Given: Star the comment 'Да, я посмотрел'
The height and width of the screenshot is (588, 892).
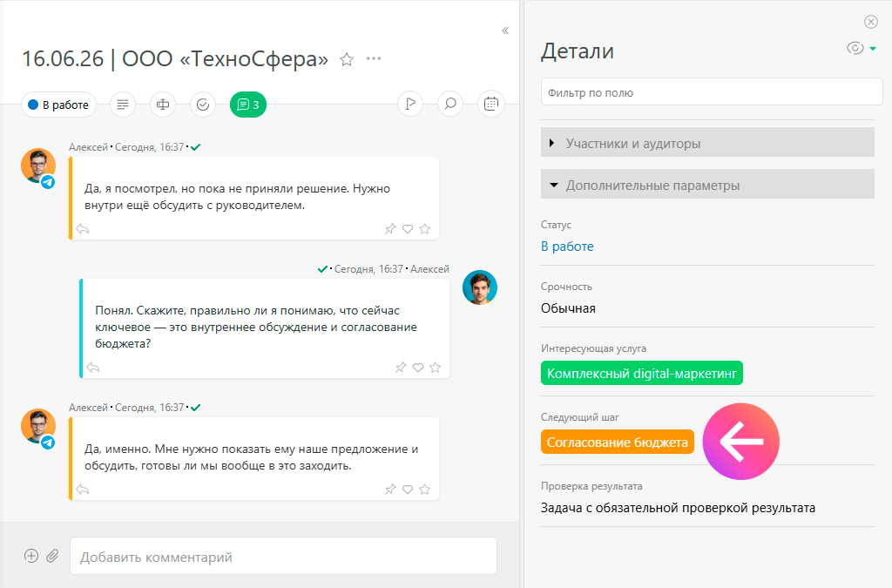Looking at the screenshot, I should [425, 229].
